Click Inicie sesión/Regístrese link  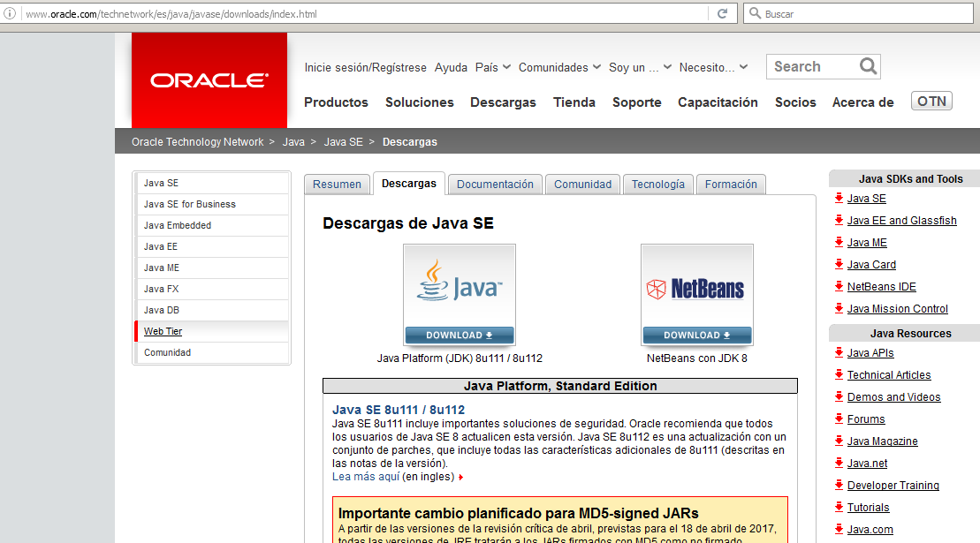pos(365,67)
